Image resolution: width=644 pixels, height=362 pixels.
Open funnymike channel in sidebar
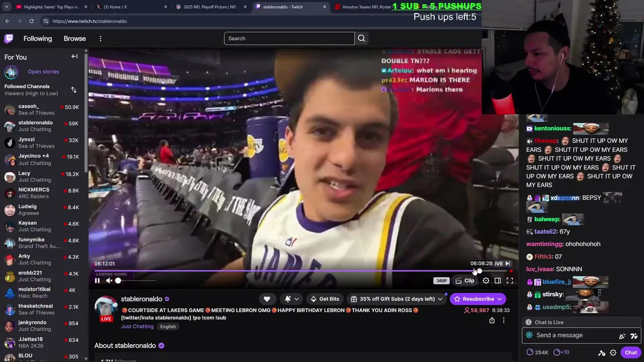coord(43,242)
